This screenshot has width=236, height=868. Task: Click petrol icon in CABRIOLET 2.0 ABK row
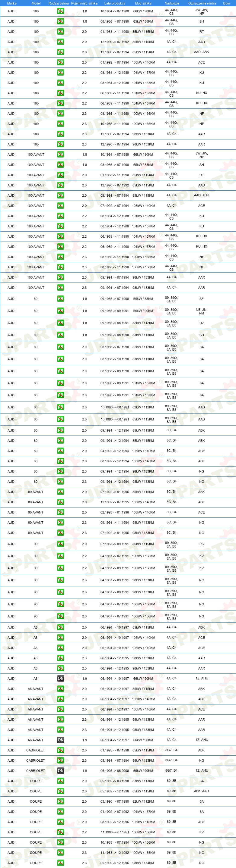tap(60, 750)
